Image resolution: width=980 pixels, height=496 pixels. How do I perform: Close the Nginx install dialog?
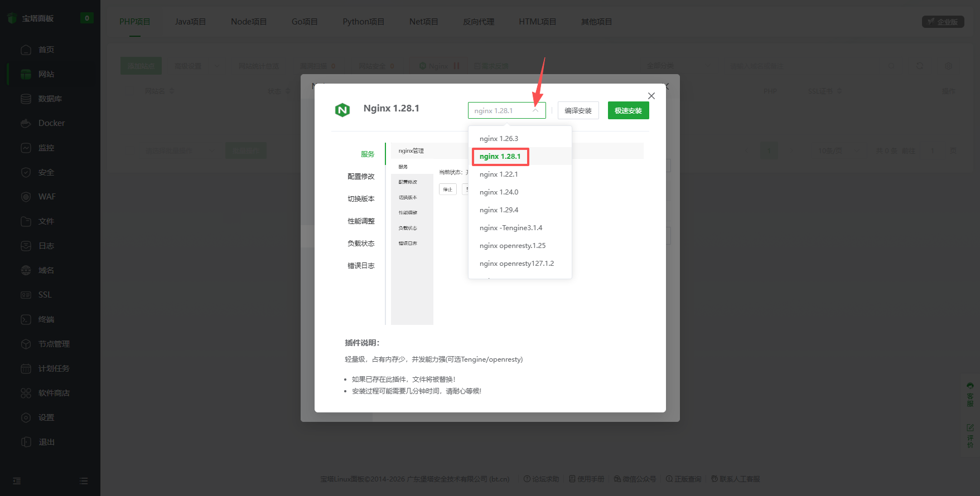[x=651, y=96]
